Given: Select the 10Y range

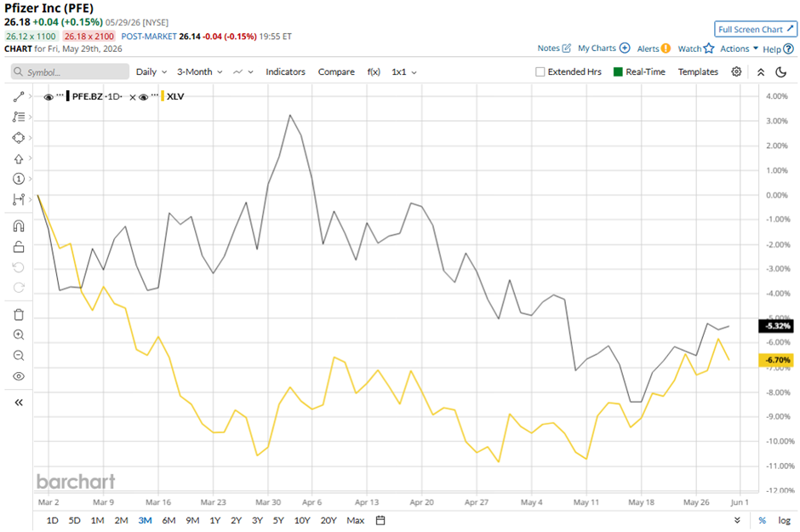Looking at the screenshot, I should (302, 520).
